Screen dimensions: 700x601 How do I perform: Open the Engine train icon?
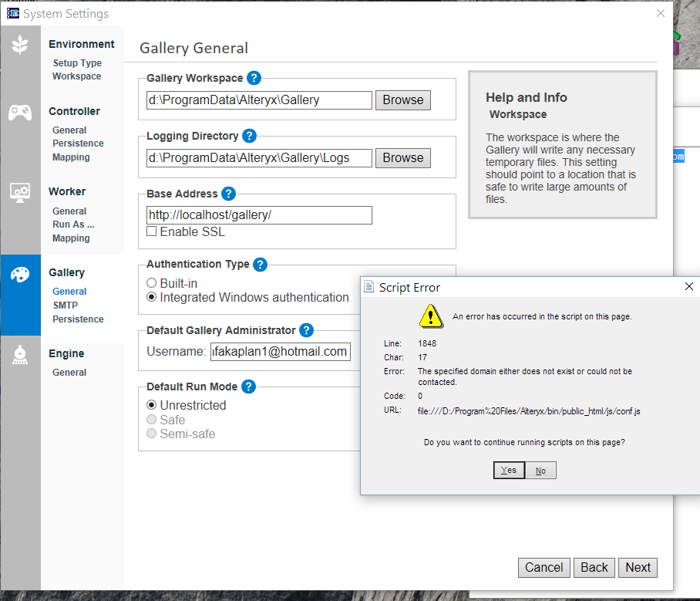[x=20, y=355]
